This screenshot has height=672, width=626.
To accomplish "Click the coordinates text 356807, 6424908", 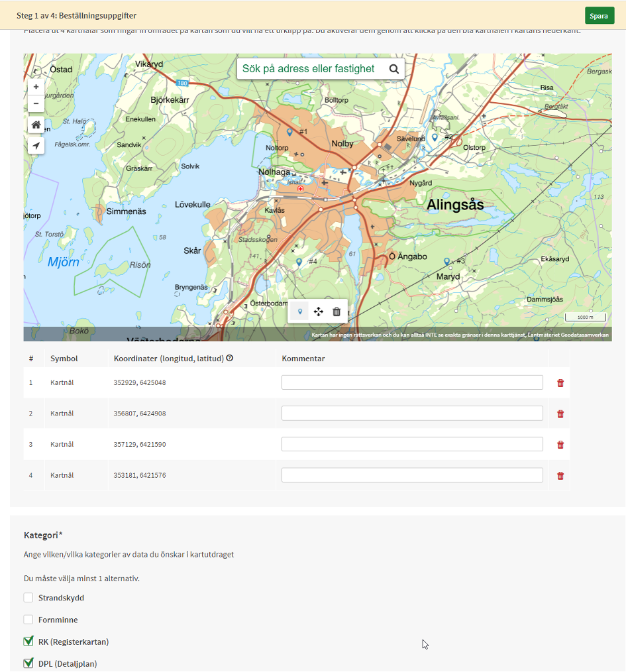I will pos(140,414).
